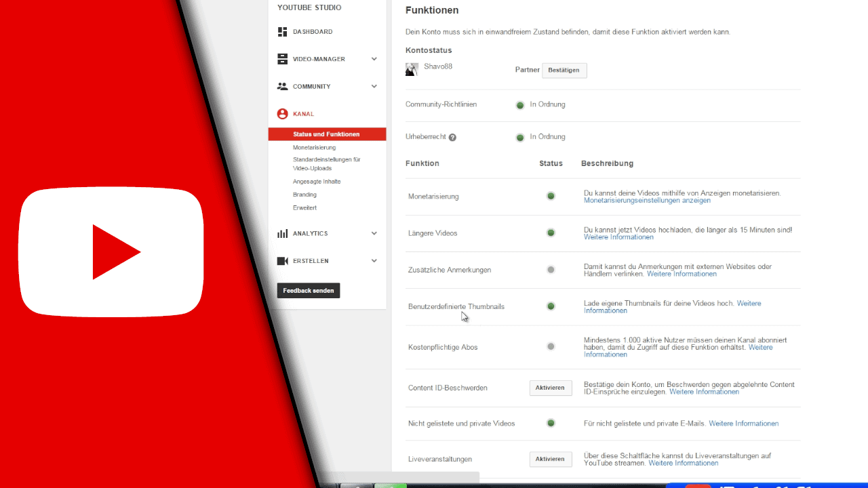Screen dimensions: 868x488
Task: Click the Liveveranstaltungen row label
Action: (440, 460)
